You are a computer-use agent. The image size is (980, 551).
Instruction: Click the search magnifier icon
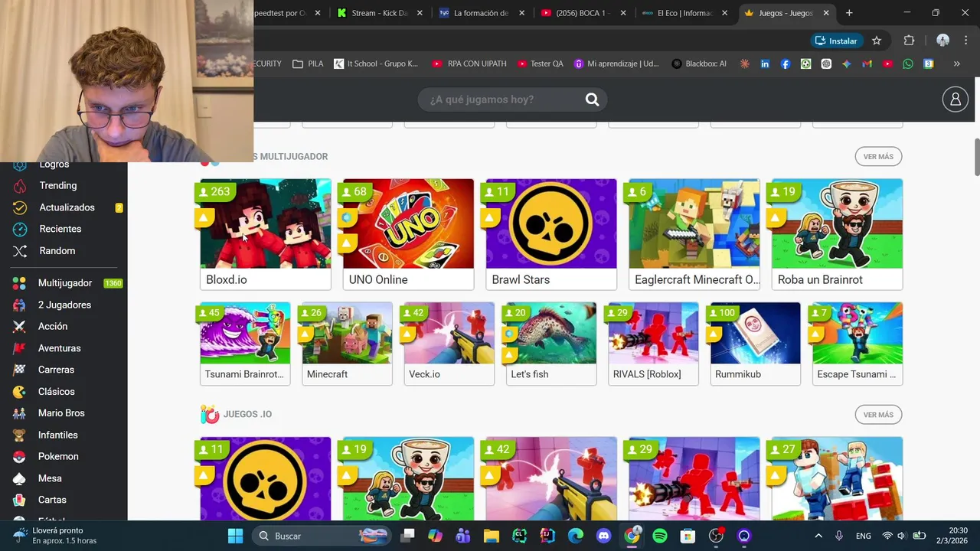click(x=592, y=99)
